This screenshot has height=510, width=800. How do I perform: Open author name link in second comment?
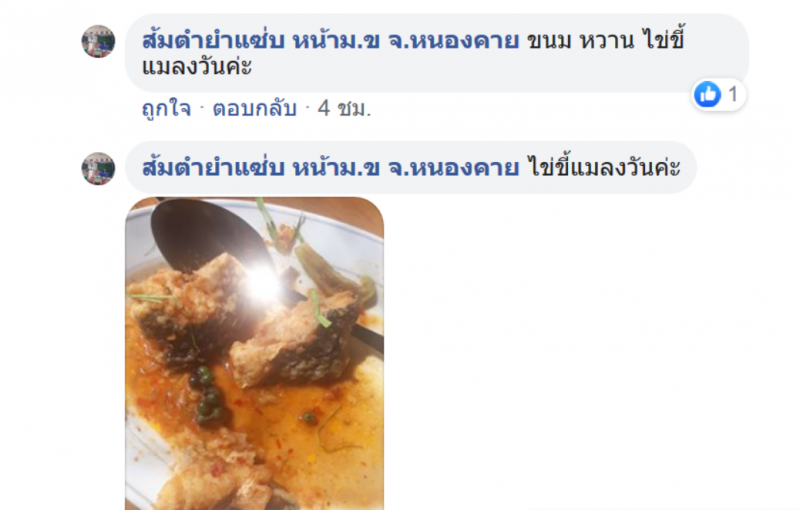click(x=331, y=167)
